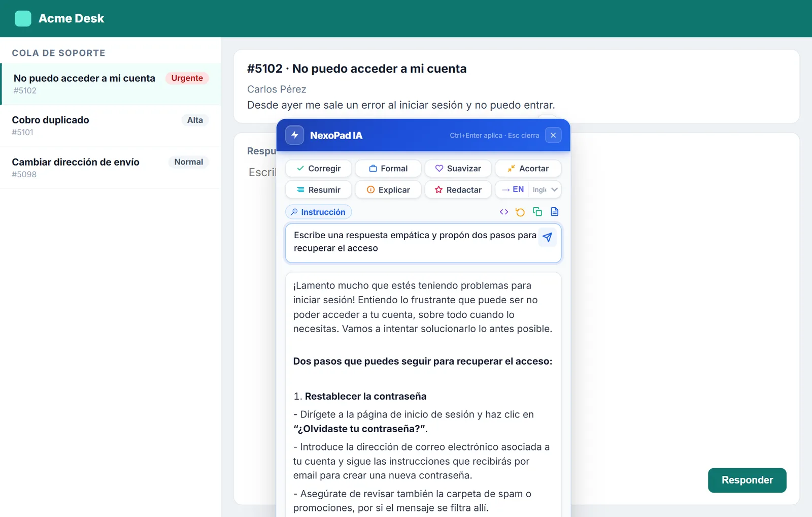Open ticket Cambiar dirección de envío
The height and width of the screenshot is (517, 812).
[x=110, y=168]
